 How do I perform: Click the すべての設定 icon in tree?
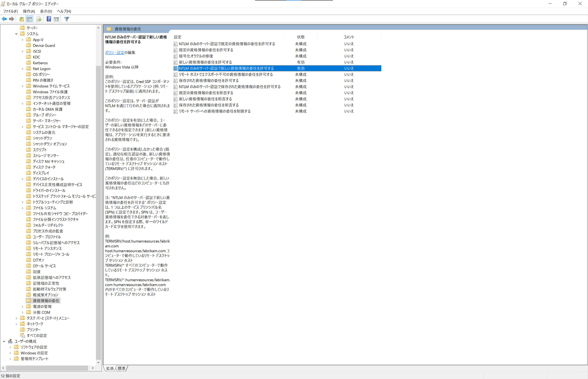[x=23, y=335]
